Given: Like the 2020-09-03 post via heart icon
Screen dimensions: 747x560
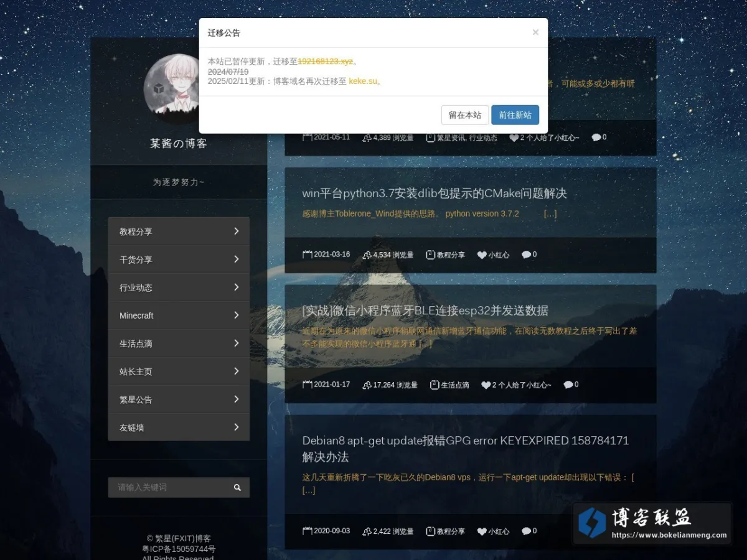Looking at the screenshot, I should 482,531.
